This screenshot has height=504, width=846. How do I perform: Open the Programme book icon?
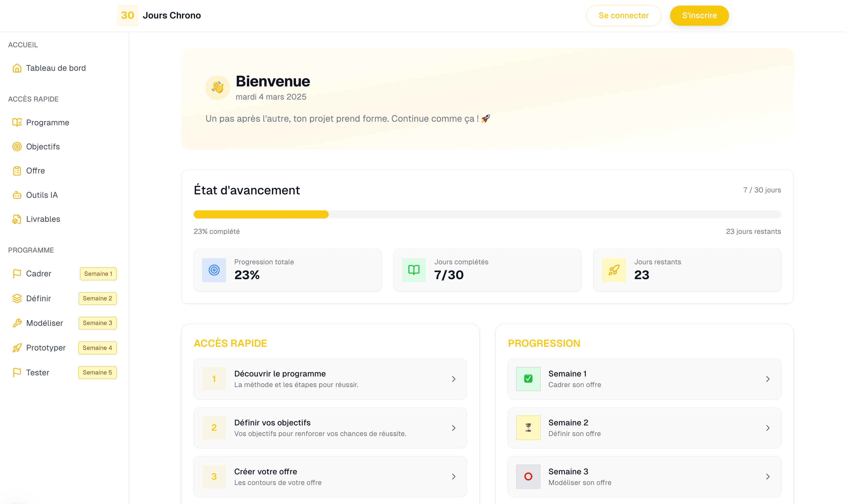coord(17,122)
